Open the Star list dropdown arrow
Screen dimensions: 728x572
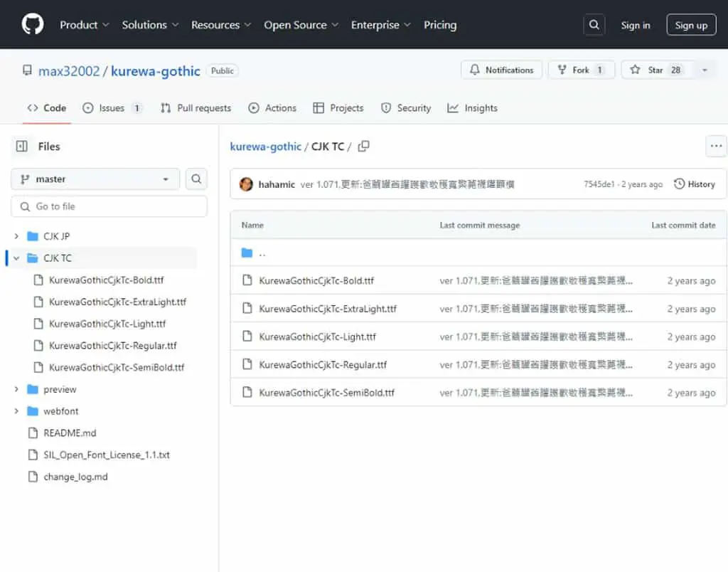(x=705, y=70)
